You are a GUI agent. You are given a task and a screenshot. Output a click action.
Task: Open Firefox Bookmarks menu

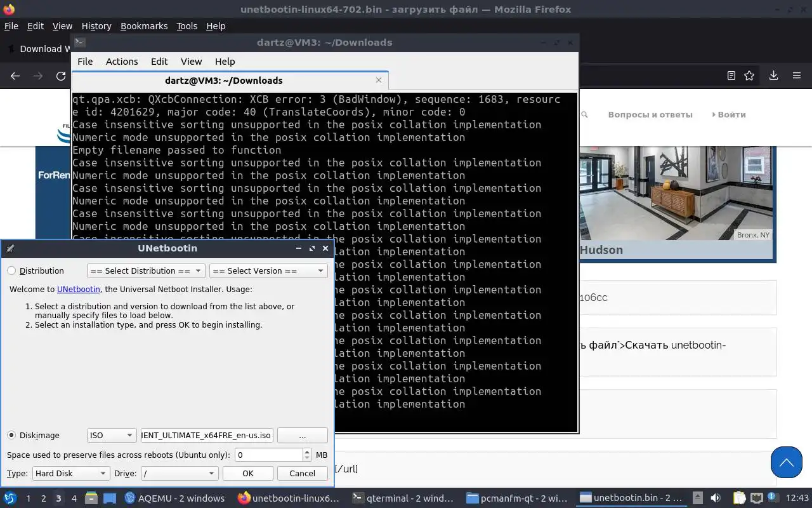coord(144,26)
